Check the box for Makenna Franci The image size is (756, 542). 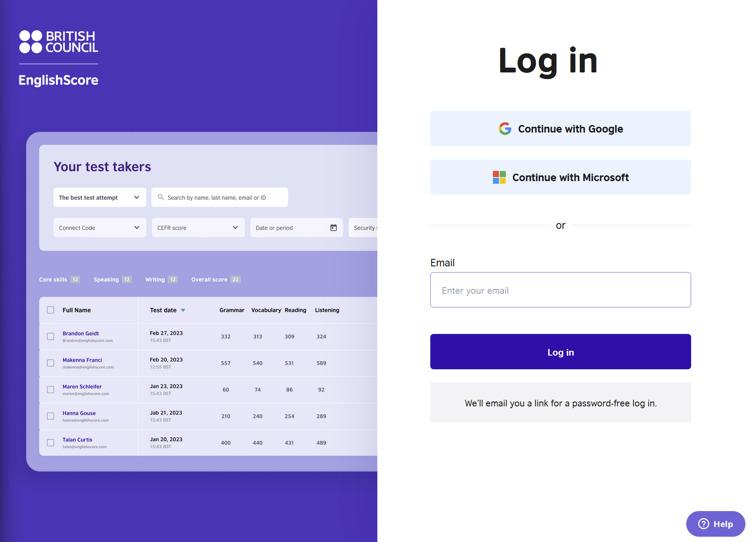click(x=51, y=363)
